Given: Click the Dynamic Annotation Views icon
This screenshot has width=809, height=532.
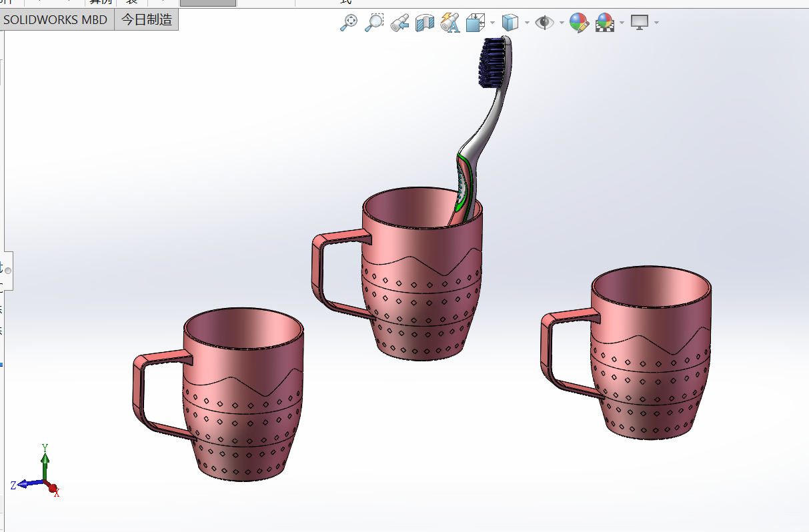Looking at the screenshot, I should tap(450, 23).
